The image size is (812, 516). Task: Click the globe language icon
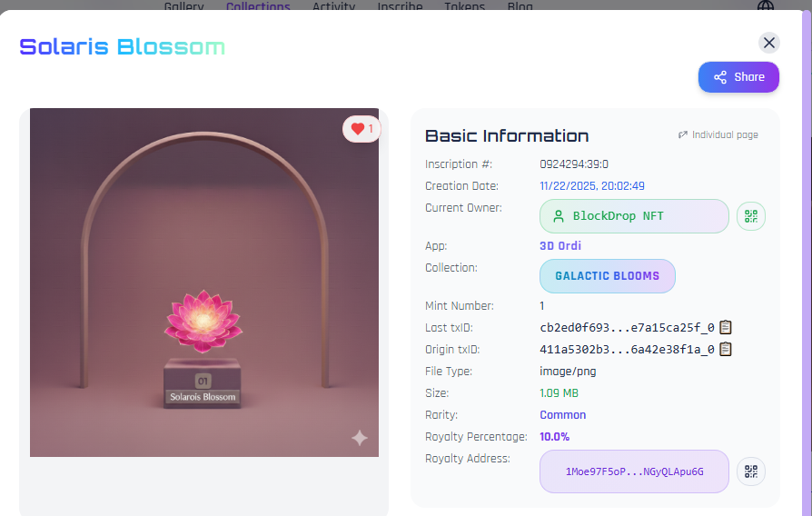tap(766, 5)
